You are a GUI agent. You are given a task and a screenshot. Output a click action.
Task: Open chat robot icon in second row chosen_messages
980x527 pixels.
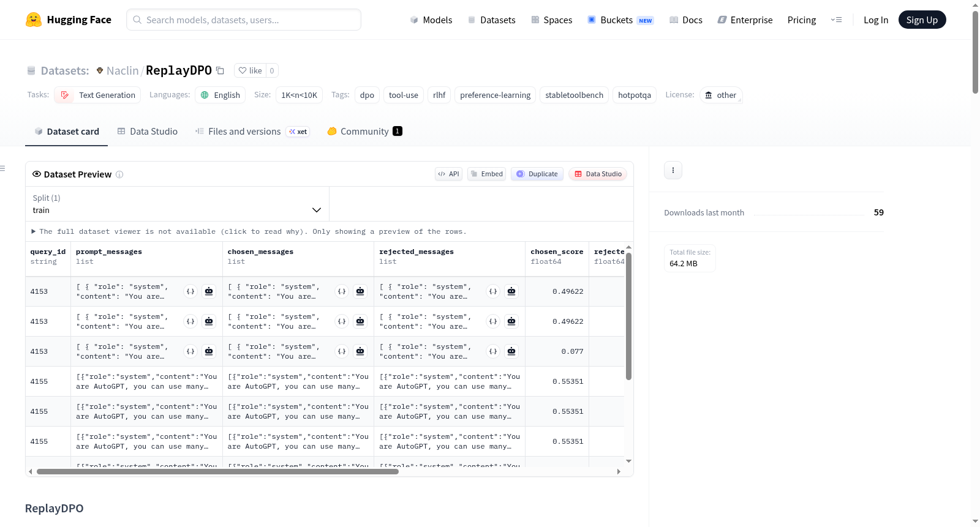(x=360, y=321)
